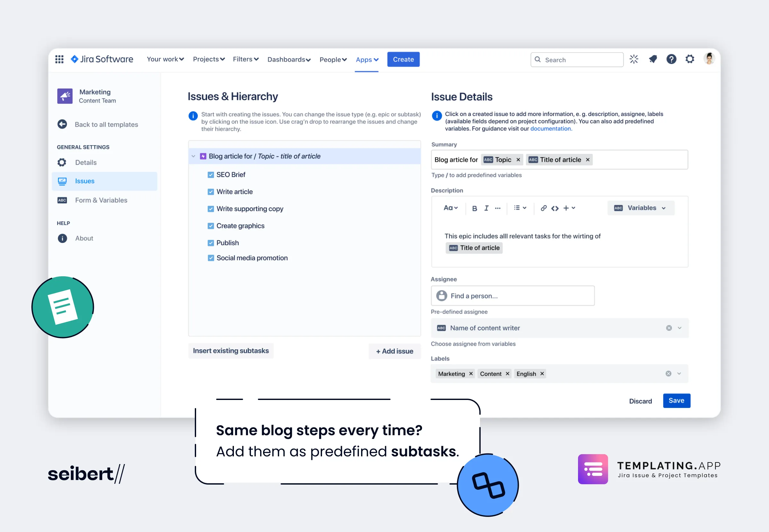Collapse the Blog article epic row

point(193,156)
